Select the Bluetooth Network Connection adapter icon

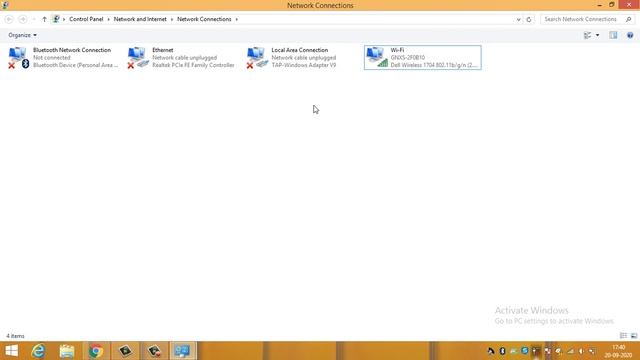click(19, 58)
